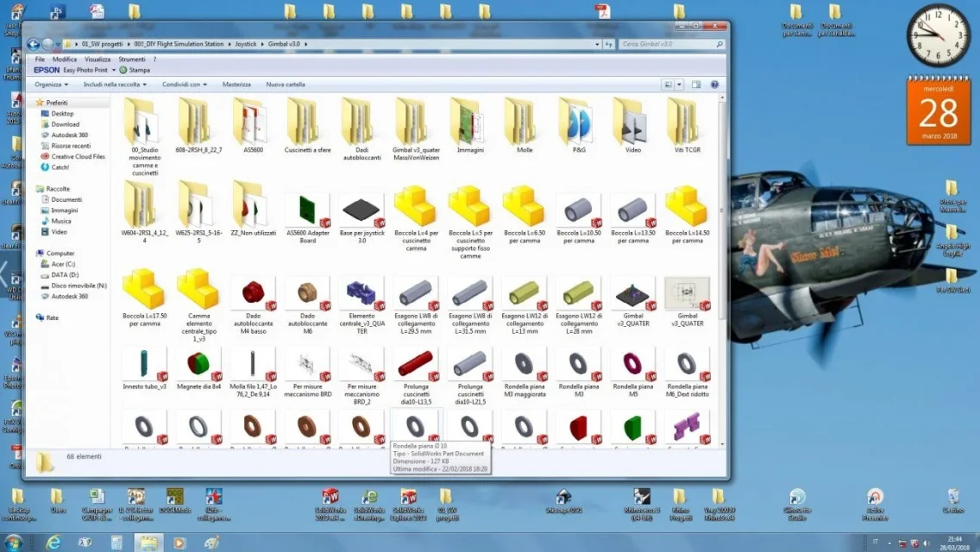Open the Modifica menu
980x552 pixels.
pyautogui.click(x=65, y=59)
